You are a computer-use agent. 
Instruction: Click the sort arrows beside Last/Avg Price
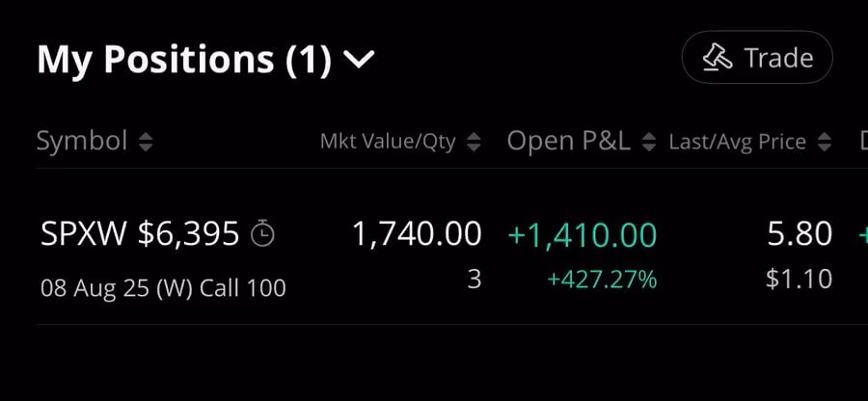pyautogui.click(x=825, y=143)
